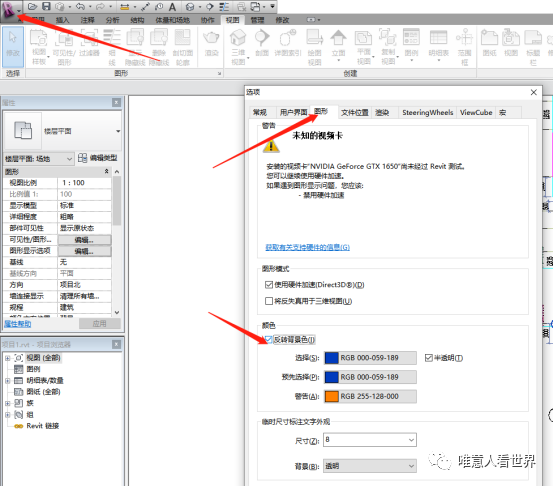Close the 项目浏览器 project browser panel
Screen dimensions: 553x486
116,344
